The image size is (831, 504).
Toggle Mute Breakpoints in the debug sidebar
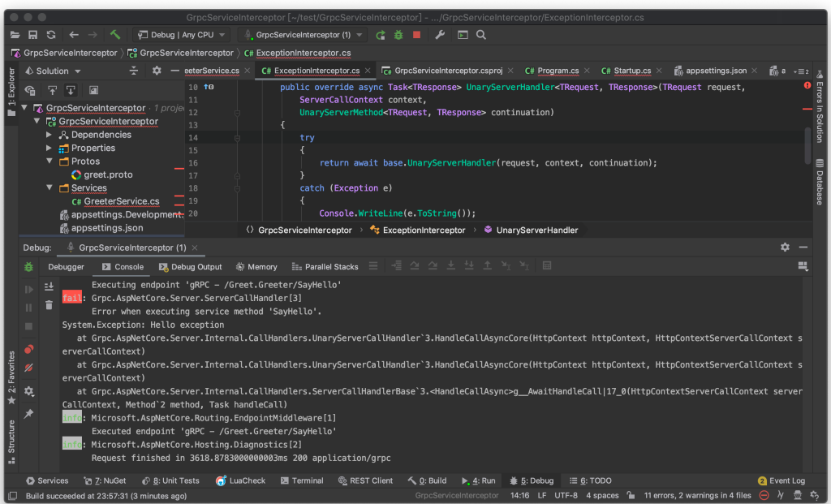pyautogui.click(x=29, y=368)
